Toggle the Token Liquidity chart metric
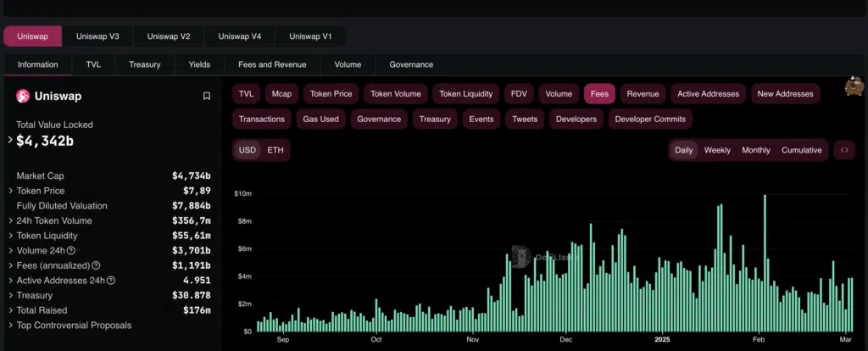Image resolution: width=868 pixels, height=351 pixels. tap(466, 94)
